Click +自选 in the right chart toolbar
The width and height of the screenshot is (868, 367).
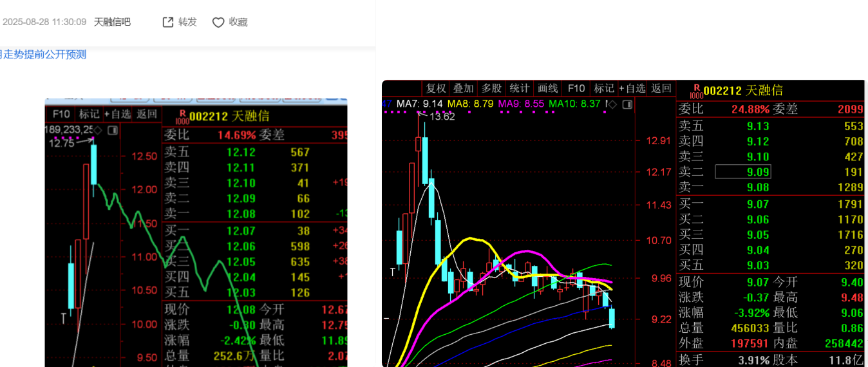(632, 88)
